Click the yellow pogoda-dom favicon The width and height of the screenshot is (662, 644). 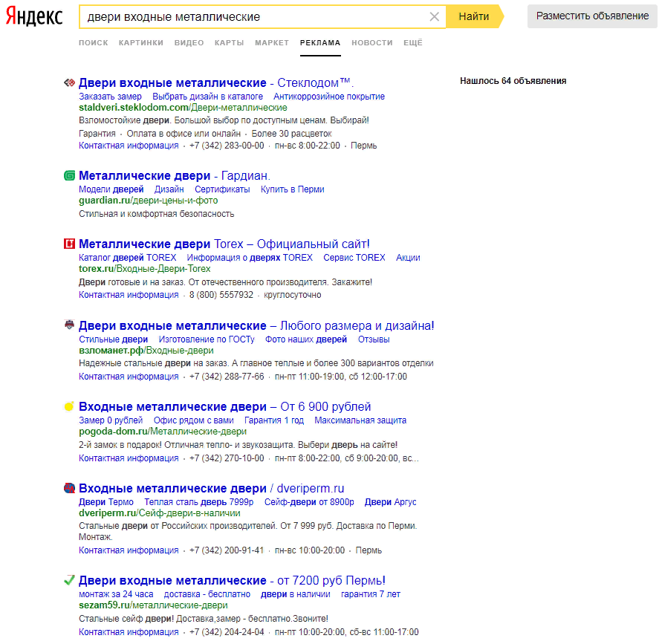click(69, 406)
